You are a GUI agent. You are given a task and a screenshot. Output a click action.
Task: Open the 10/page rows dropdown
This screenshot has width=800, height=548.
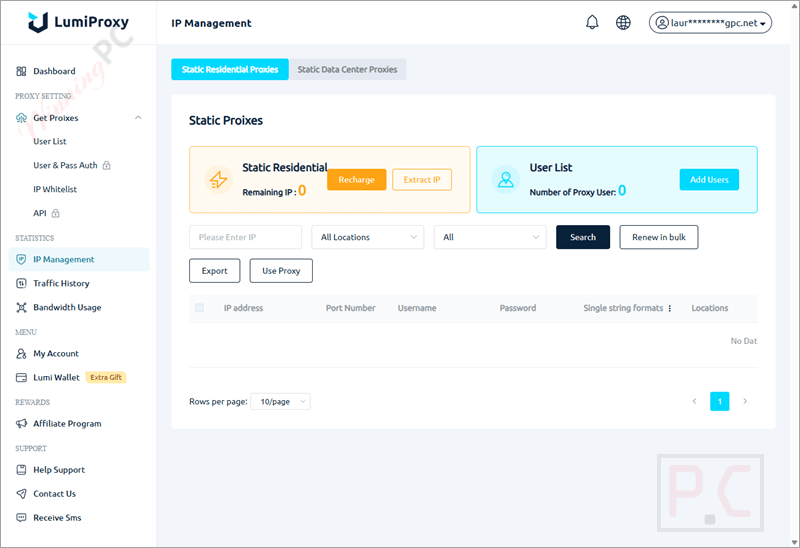tap(280, 402)
